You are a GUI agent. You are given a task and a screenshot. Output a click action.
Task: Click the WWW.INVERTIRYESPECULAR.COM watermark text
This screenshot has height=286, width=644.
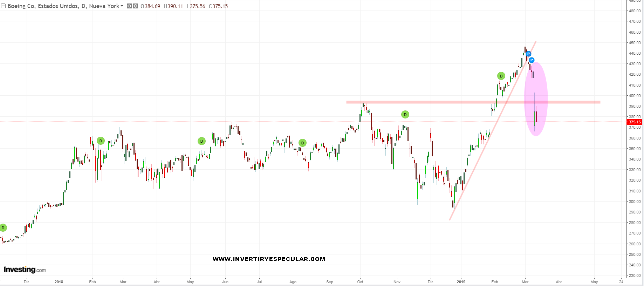click(x=269, y=259)
